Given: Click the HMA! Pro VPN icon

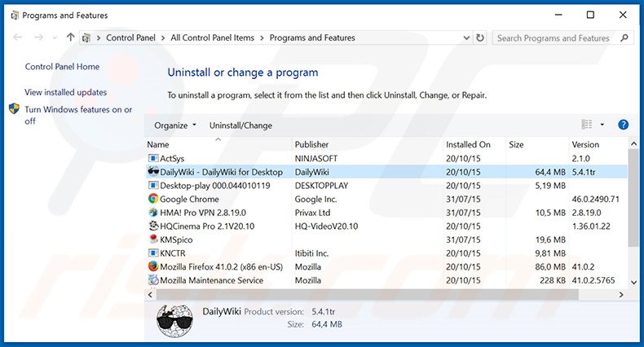Looking at the screenshot, I should [x=153, y=213].
